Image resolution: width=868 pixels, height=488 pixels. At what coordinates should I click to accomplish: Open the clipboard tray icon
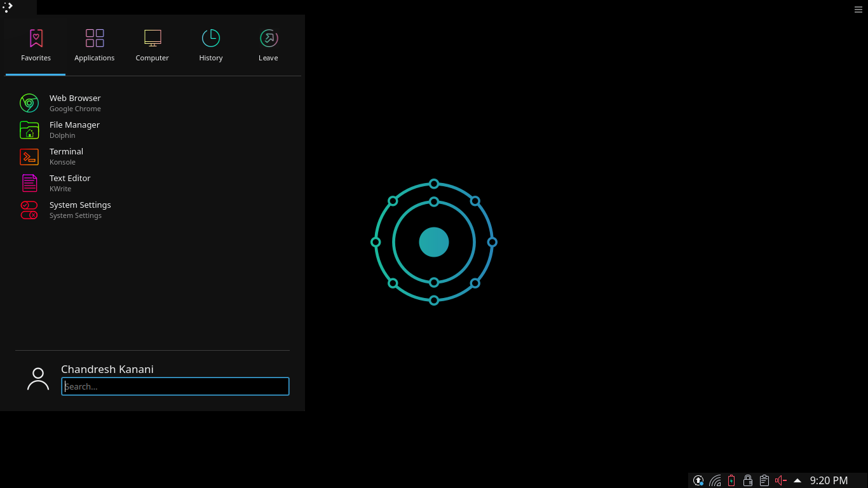pyautogui.click(x=764, y=480)
